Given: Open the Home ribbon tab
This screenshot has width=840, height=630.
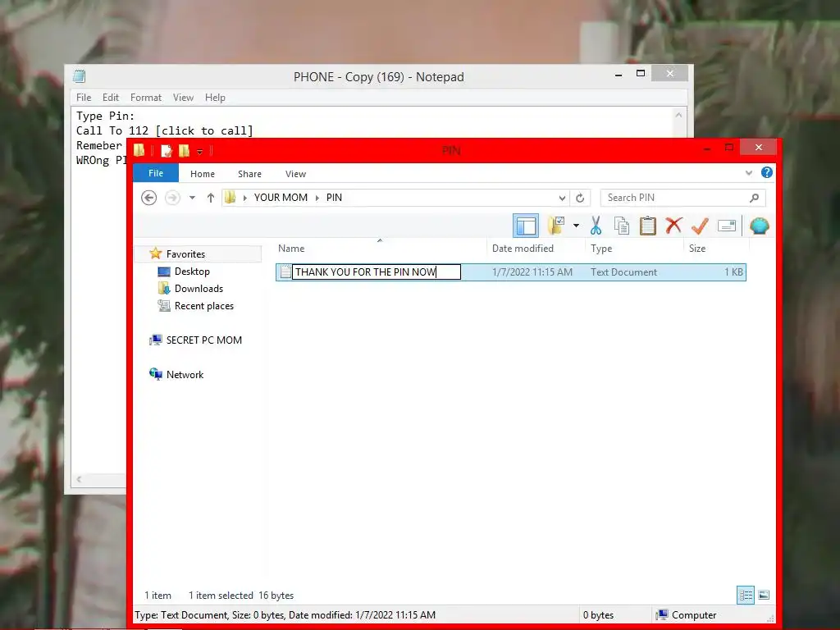Looking at the screenshot, I should pyautogui.click(x=203, y=174).
